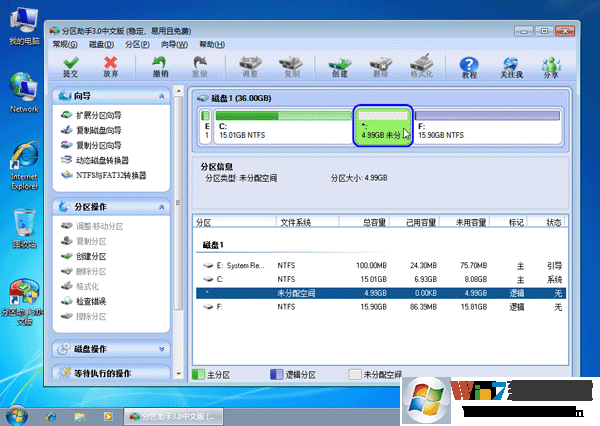
Task: Expand the 磁盘操作 panel
Action: [166, 348]
